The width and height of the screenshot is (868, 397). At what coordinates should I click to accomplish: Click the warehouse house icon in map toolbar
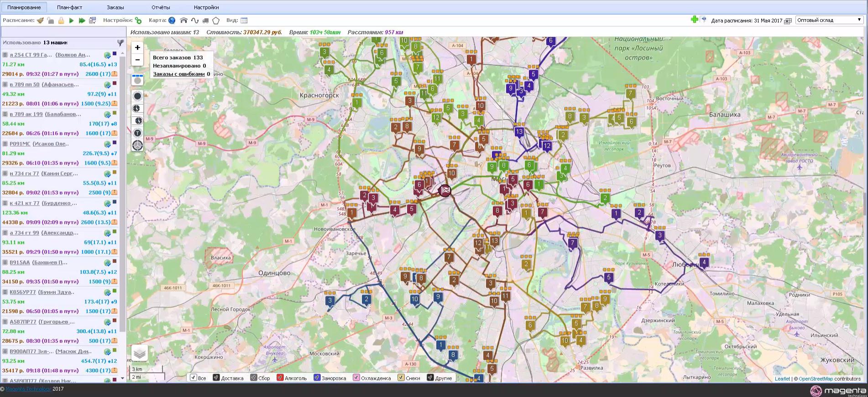pos(183,21)
